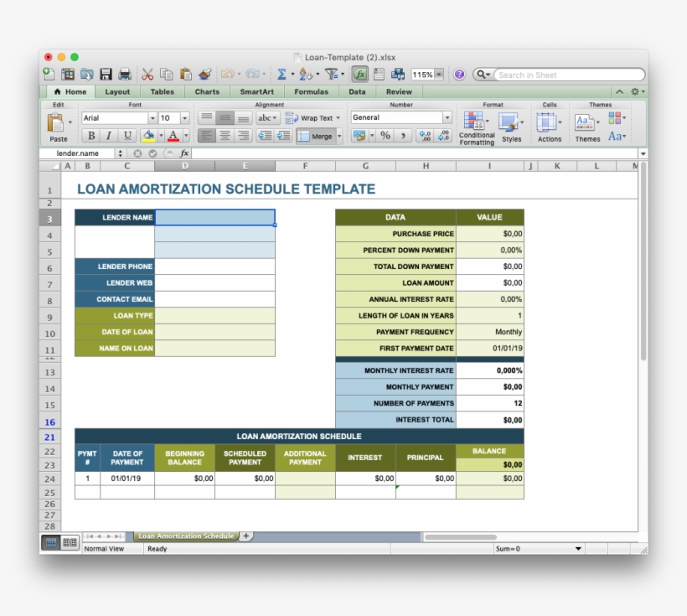687x616 pixels.
Task: Switch to the Formulas ribbon tab
Action: 311,91
